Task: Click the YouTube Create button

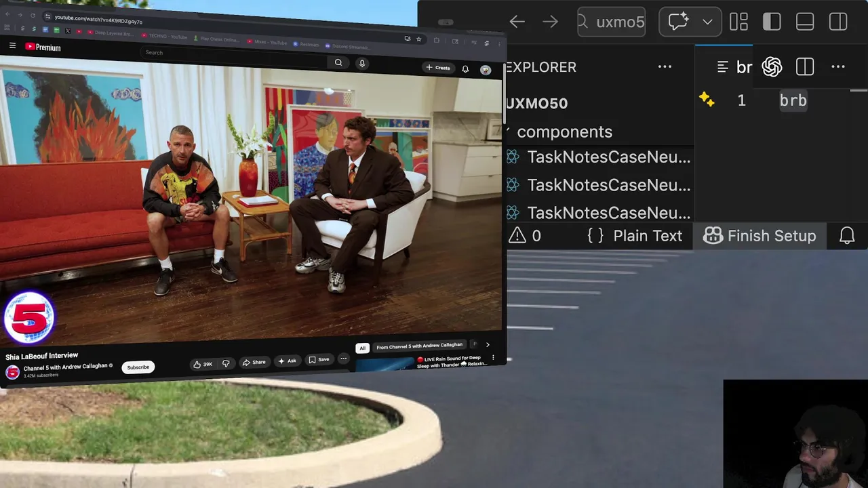Action: [x=438, y=68]
